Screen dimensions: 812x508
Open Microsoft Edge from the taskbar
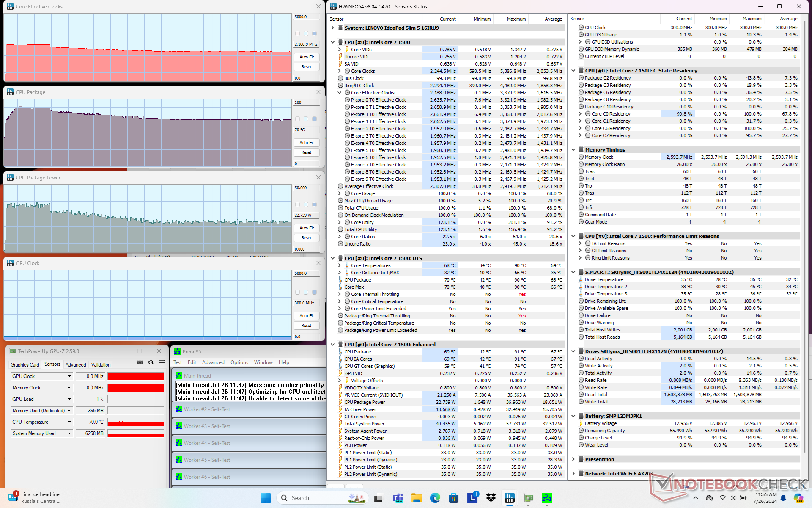(435, 498)
